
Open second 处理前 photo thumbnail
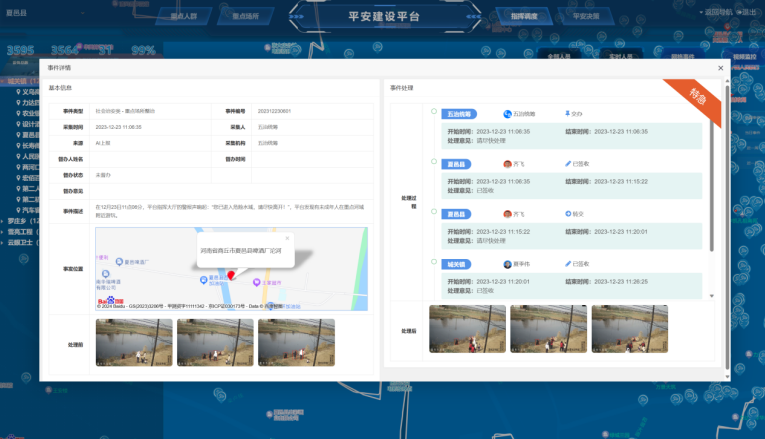click(215, 342)
